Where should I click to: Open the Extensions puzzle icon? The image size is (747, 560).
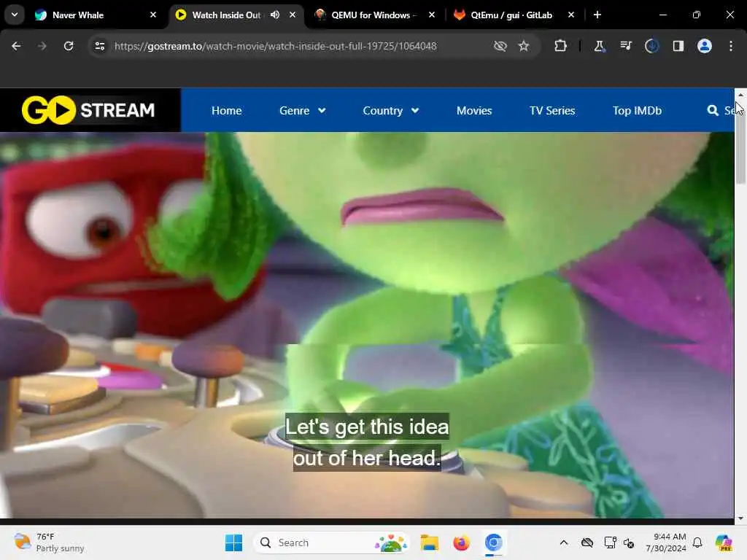(560, 46)
